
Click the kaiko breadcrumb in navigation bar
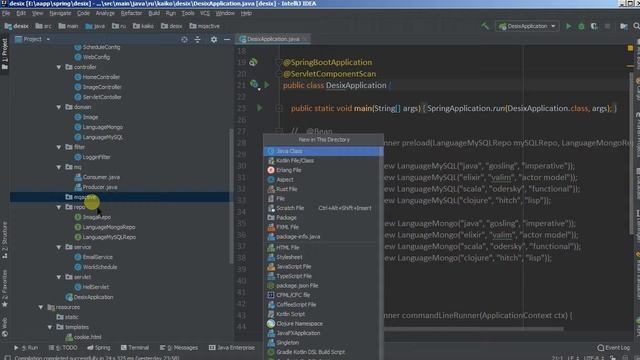point(143,26)
